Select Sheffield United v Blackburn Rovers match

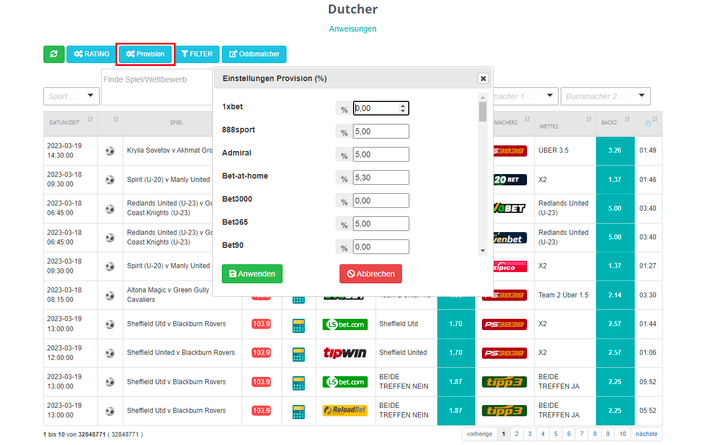point(181,353)
